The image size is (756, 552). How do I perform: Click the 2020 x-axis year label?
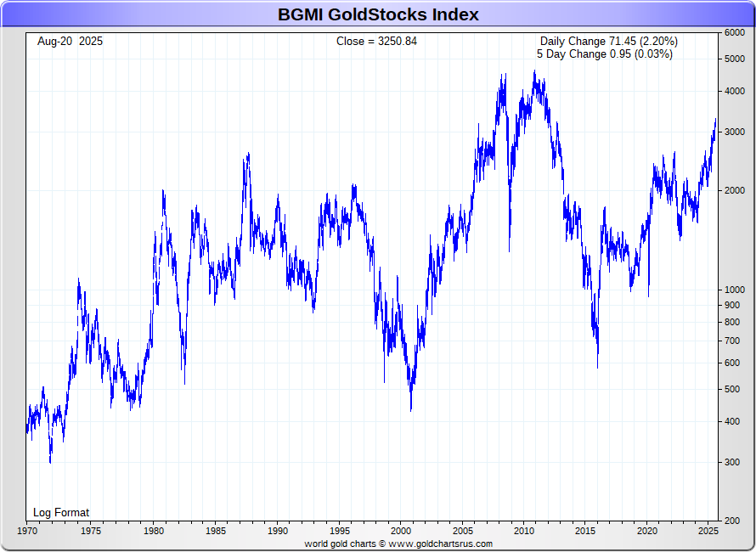coord(647,532)
